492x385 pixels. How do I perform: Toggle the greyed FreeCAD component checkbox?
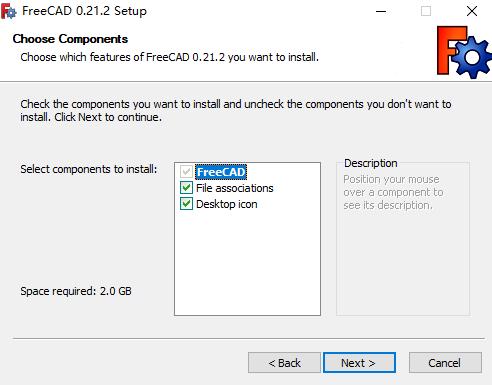186,172
